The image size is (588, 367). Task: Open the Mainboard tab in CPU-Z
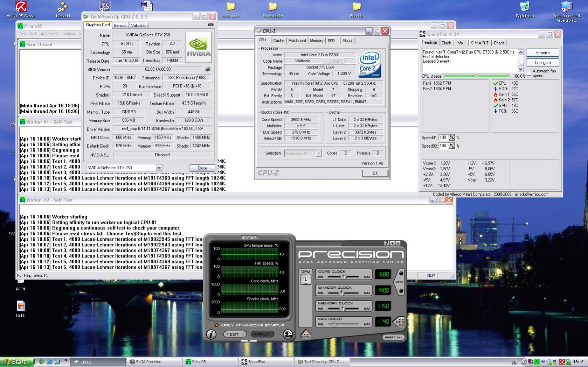click(297, 41)
